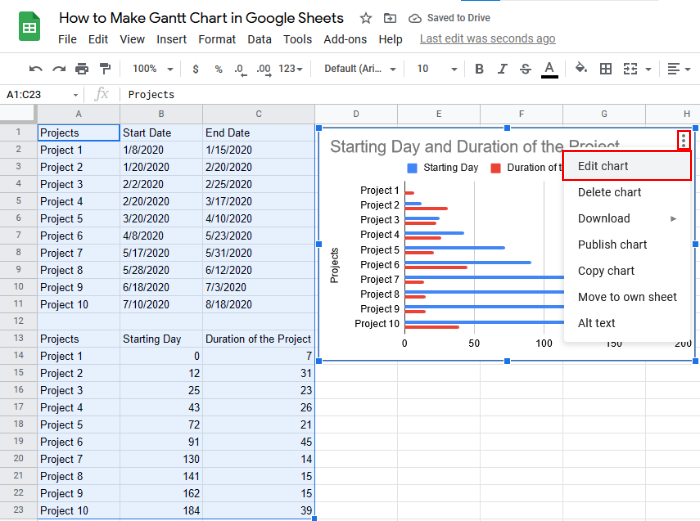
Task: Apply bold formatting
Action: 479,69
